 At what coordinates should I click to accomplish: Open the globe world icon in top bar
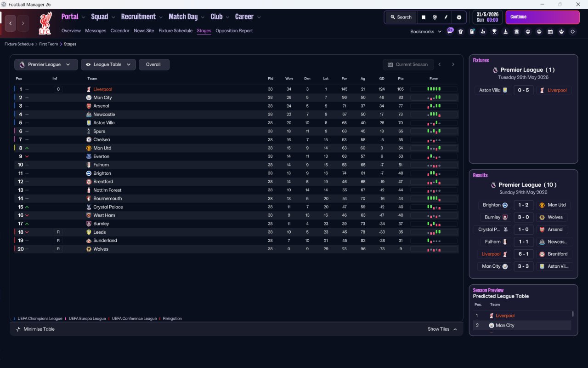(435, 17)
